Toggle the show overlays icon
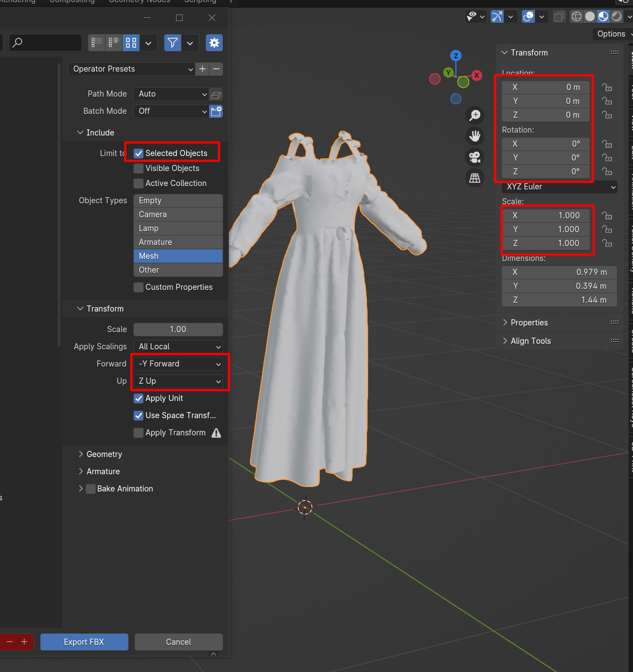 (x=529, y=17)
